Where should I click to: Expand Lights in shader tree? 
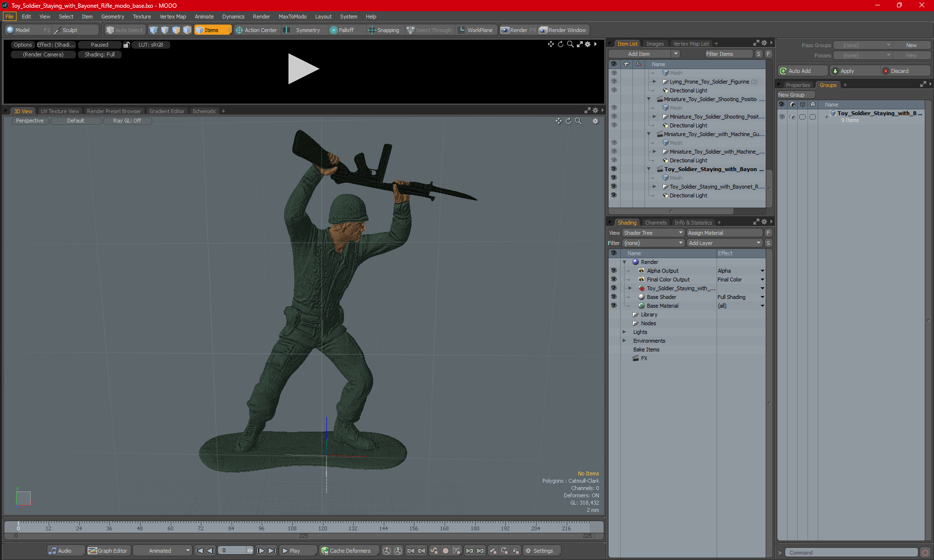(x=625, y=332)
